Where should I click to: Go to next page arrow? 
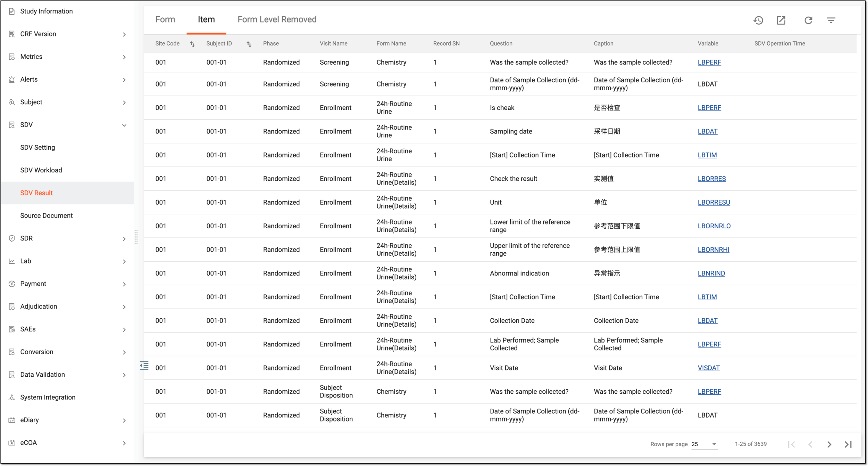click(x=829, y=444)
